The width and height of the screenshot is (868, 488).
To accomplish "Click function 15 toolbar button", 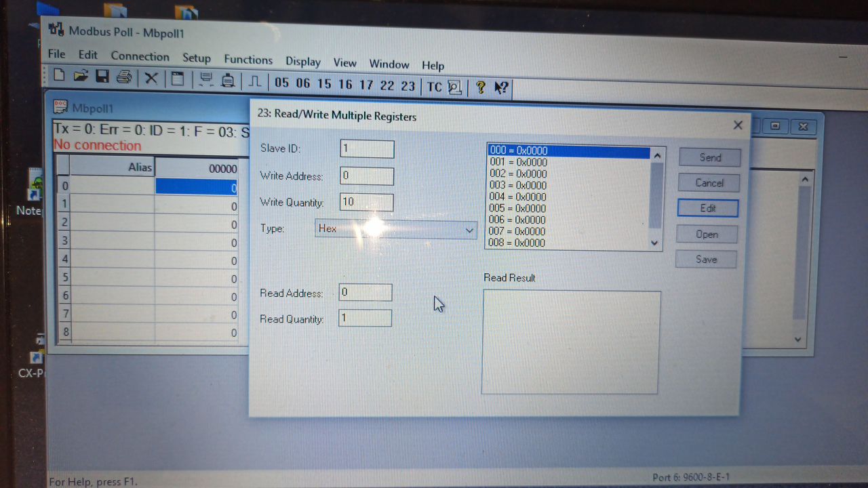I will click(324, 84).
